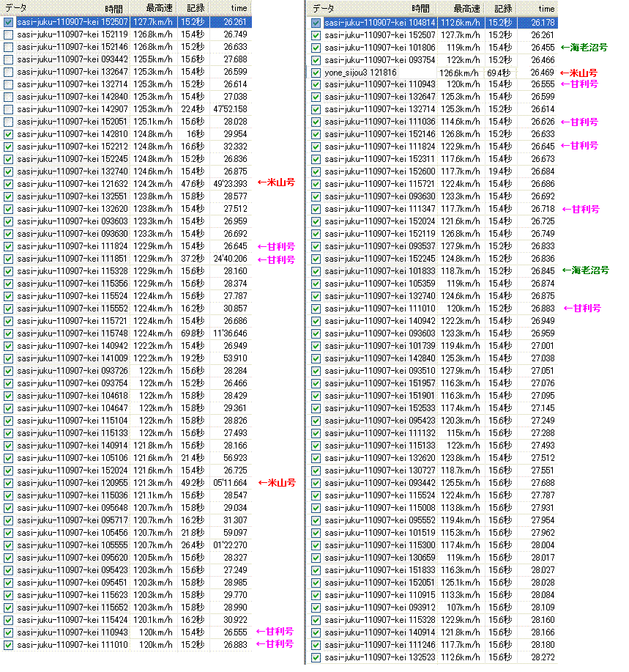Select left row with time 47'52.158
629x672 pixels.
[x=127, y=109]
